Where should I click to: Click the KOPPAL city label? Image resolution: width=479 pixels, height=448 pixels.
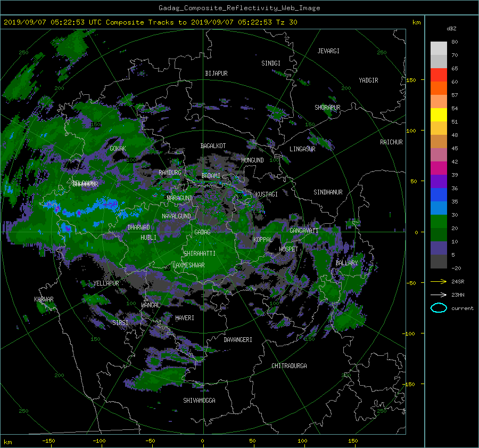coord(263,240)
